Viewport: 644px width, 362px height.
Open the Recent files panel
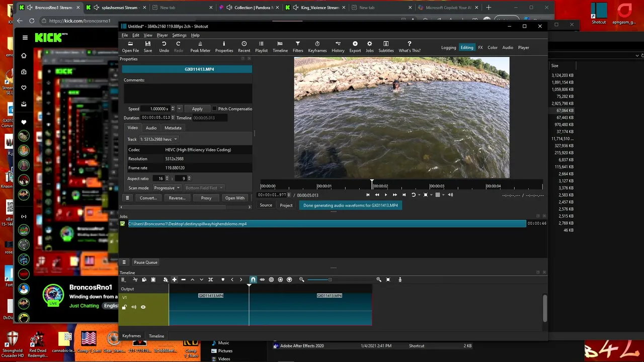(244, 47)
